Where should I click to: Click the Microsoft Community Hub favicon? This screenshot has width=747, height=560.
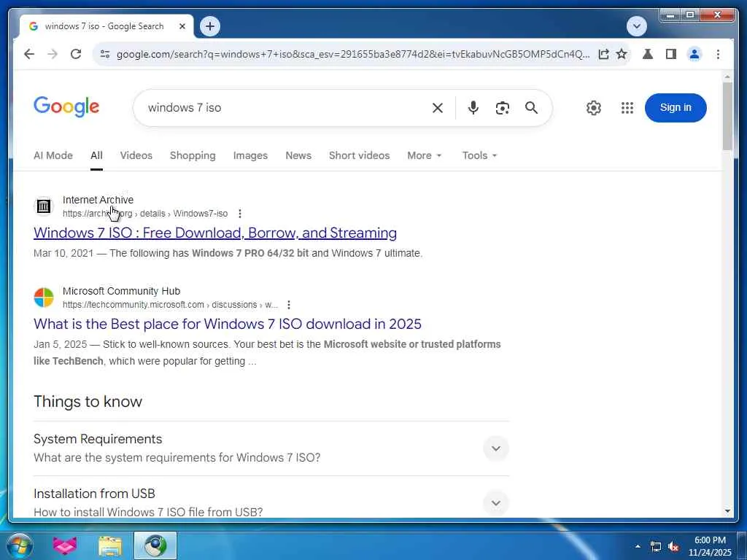(x=44, y=297)
